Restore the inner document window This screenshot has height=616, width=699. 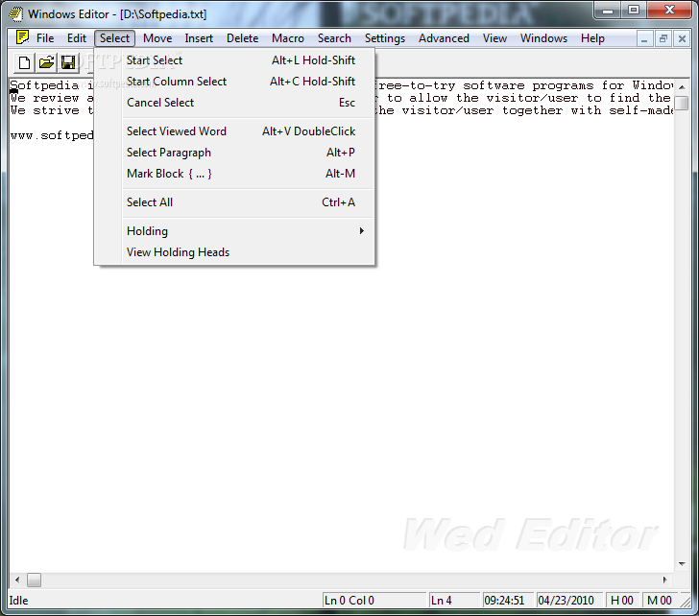(663, 39)
